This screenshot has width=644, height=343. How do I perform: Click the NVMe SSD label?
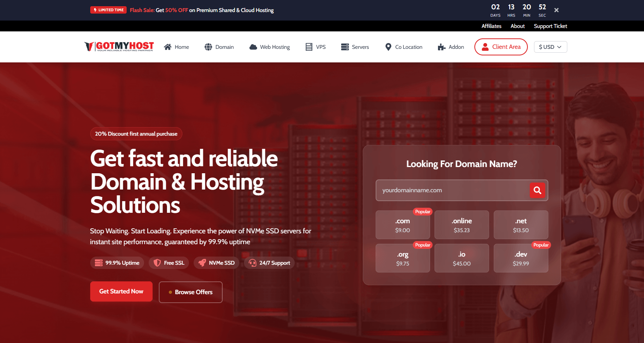pyautogui.click(x=222, y=263)
